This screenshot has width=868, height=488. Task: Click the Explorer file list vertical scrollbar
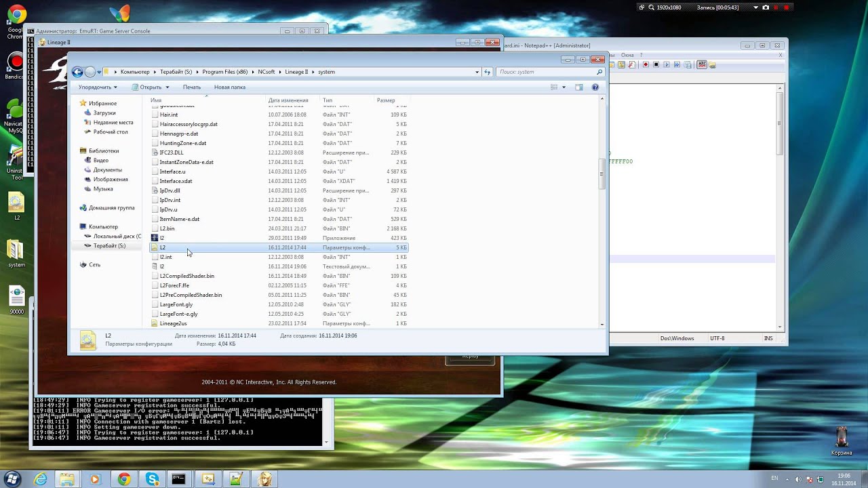pos(601,175)
